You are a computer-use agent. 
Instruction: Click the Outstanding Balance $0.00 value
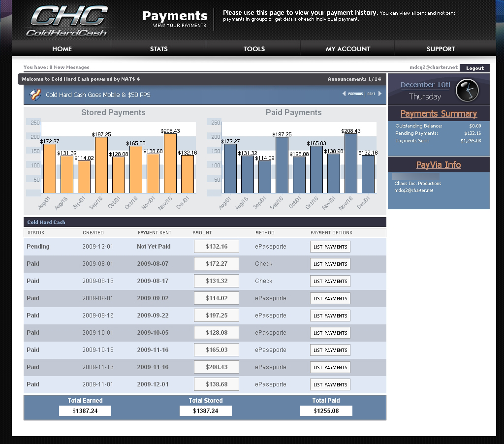coord(475,126)
